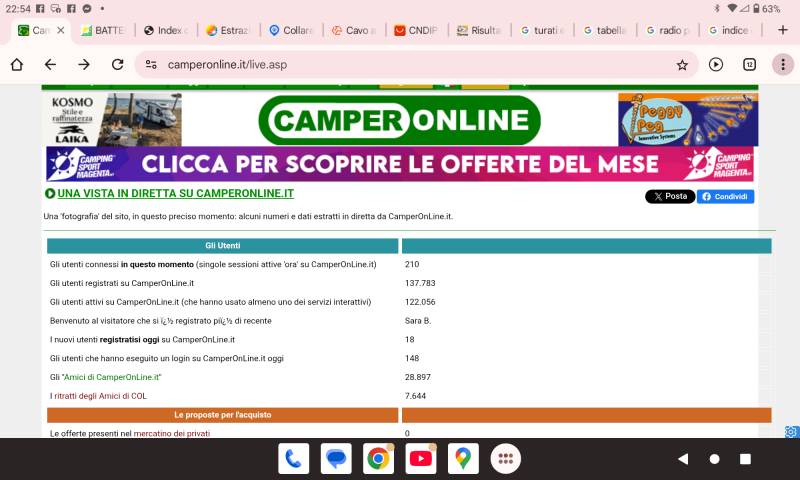The height and width of the screenshot is (480, 800).
Task: Open the Phone app in taskbar
Action: point(293,459)
